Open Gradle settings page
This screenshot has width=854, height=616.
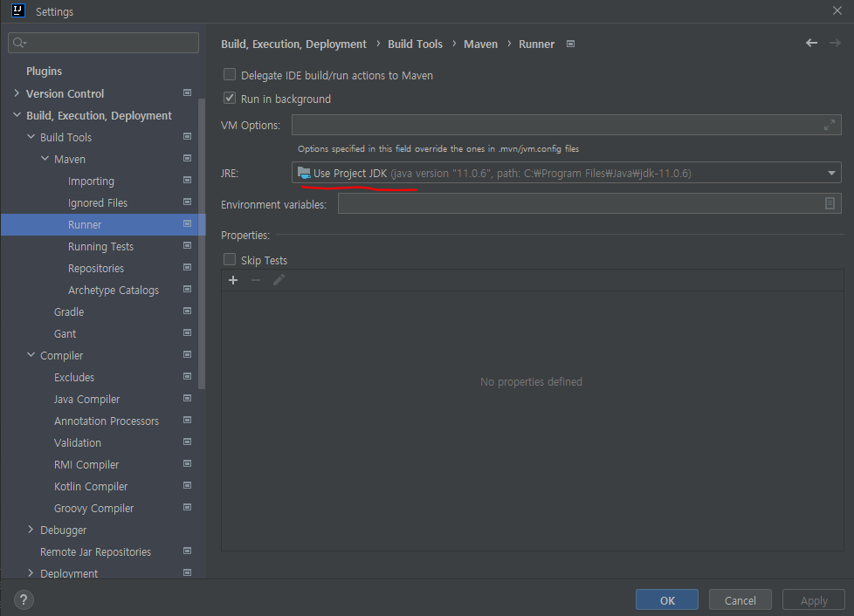coord(69,311)
